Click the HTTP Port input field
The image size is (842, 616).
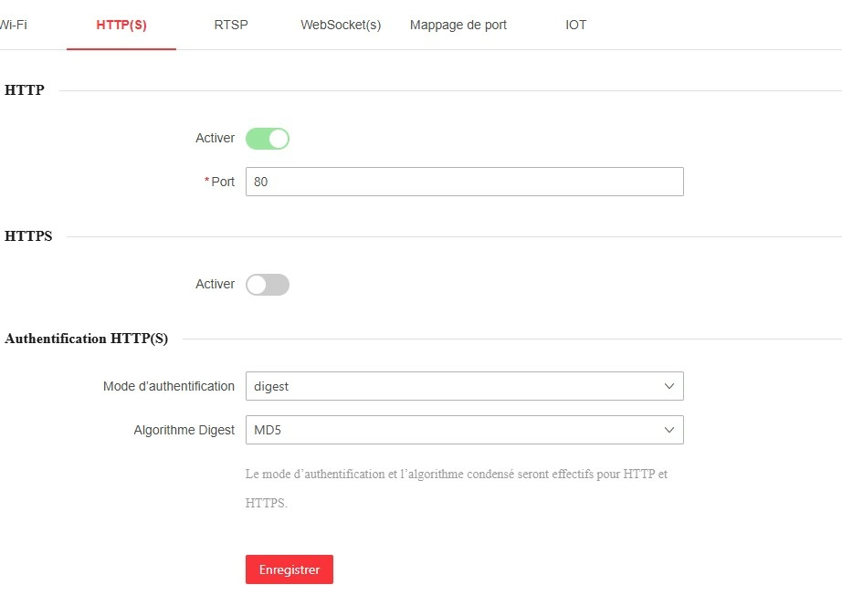point(464,182)
